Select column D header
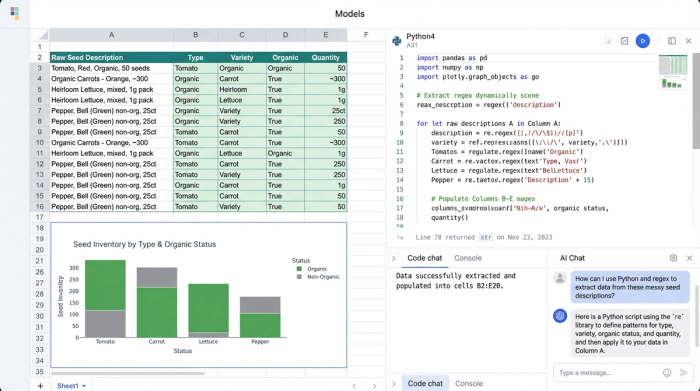The height and width of the screenshot is (391, 700). pos(285,35)
